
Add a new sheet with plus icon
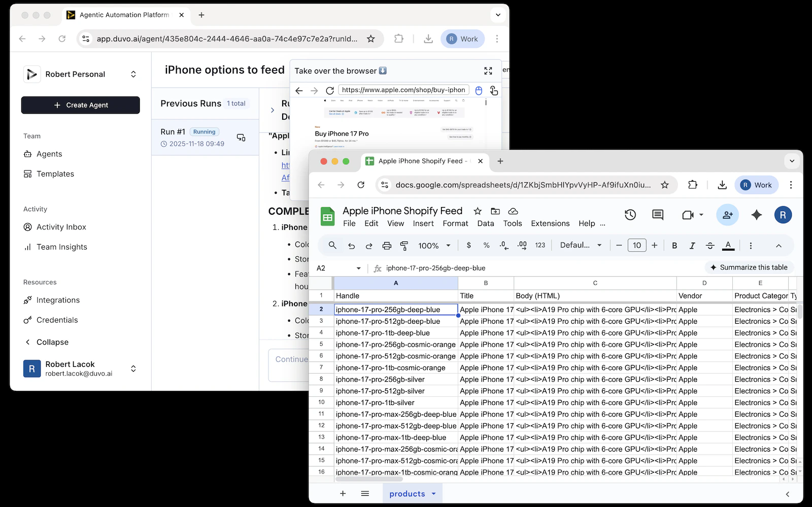343,493
